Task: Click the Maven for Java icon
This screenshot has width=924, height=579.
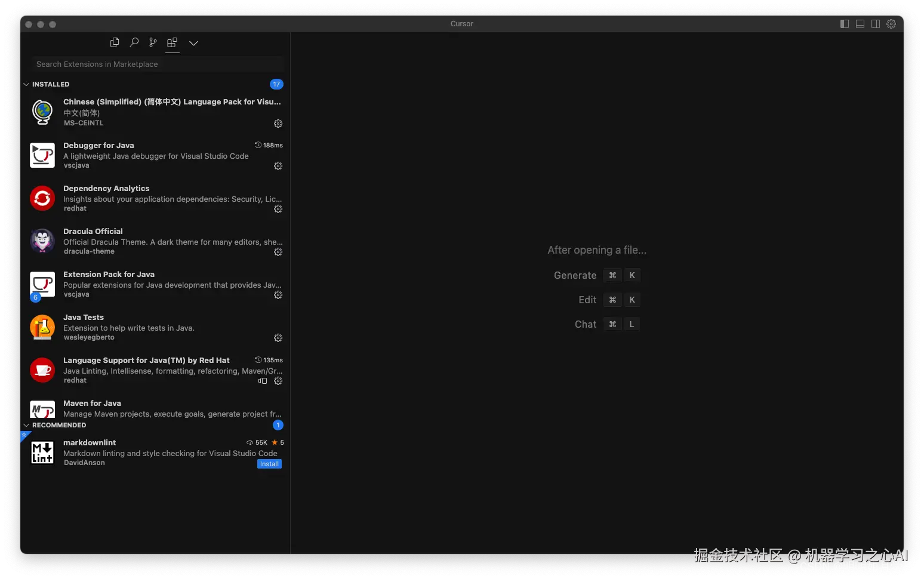Action: coord(42,409)
